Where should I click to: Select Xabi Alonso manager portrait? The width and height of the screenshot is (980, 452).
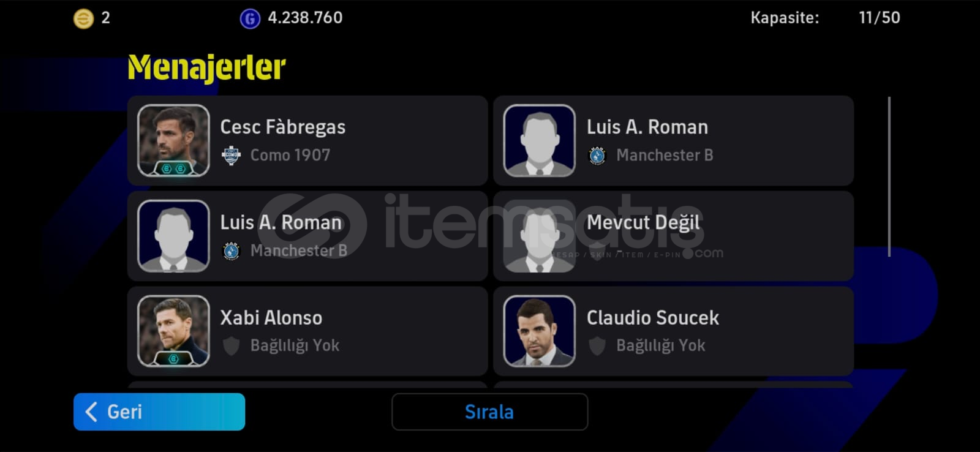(x=173, y=331)
